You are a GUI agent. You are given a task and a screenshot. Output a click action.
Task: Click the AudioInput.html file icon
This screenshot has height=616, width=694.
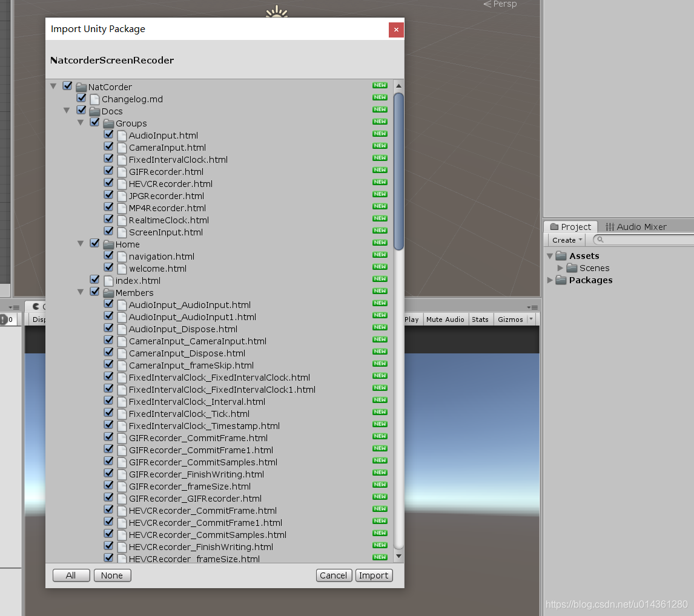[x=122, y=136]
